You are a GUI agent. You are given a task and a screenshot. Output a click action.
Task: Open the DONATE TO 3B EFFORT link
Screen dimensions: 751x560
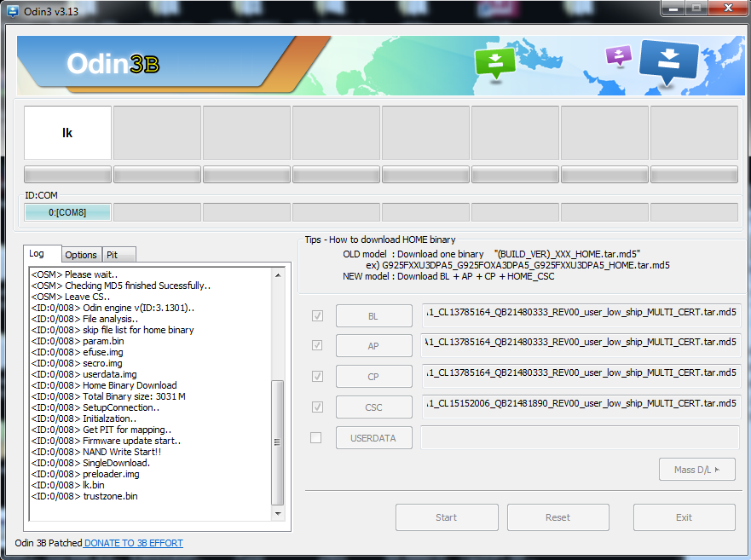[x=134, y=543]
